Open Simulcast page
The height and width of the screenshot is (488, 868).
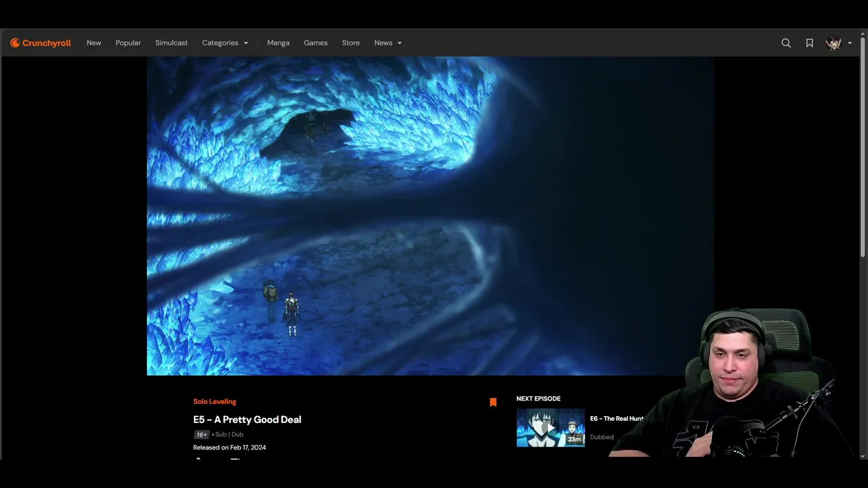tap(172, 43)
